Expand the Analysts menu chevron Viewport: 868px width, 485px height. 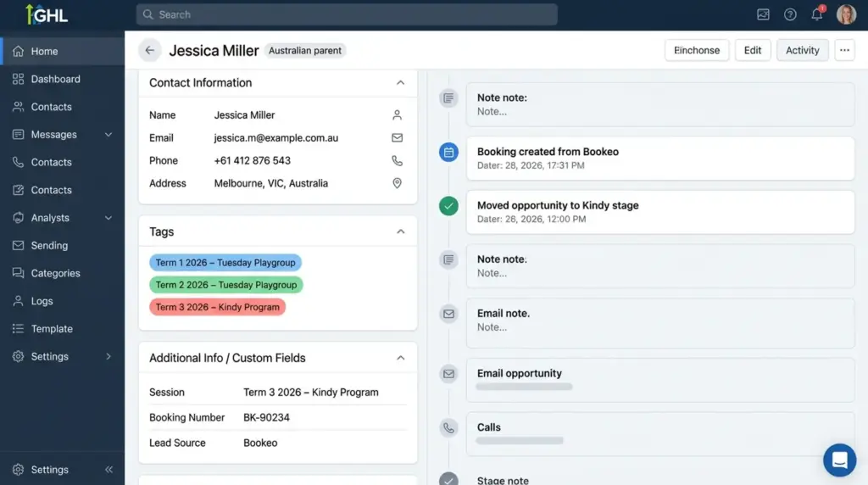pos(108,218)
